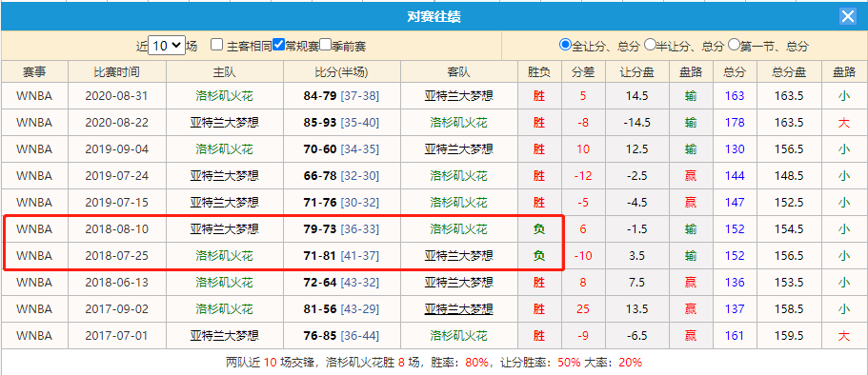
Task: Click total line 158.5 in 2017-09-02 row
Action: 789,309
